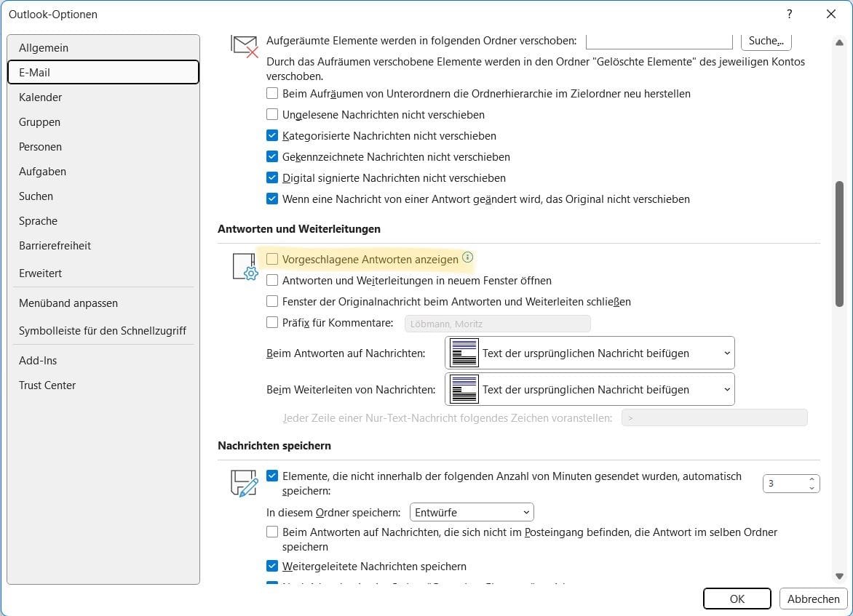The image size is (853, 616).
Task: Click the scrollbar down arrow
Action: pos(839,576)
